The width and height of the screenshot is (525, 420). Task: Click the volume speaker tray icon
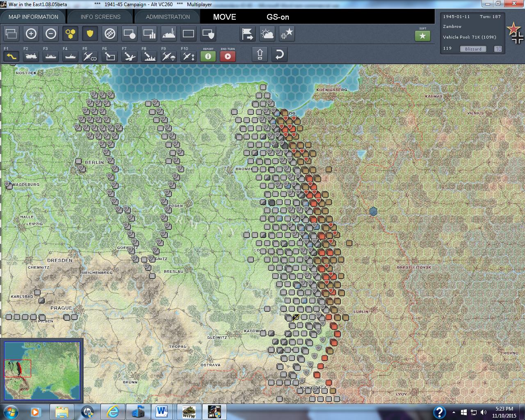point(484,412)
